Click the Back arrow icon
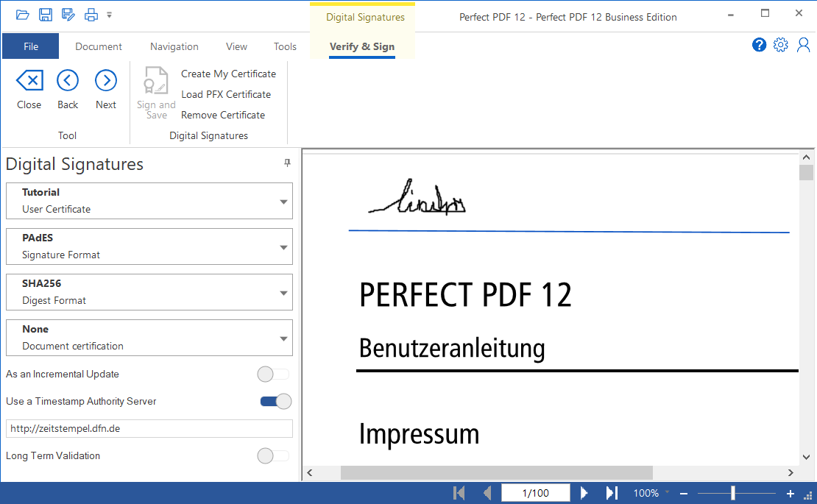Viewport: 817px width, 504px height. pyautogui.click(x=68, y=81)
